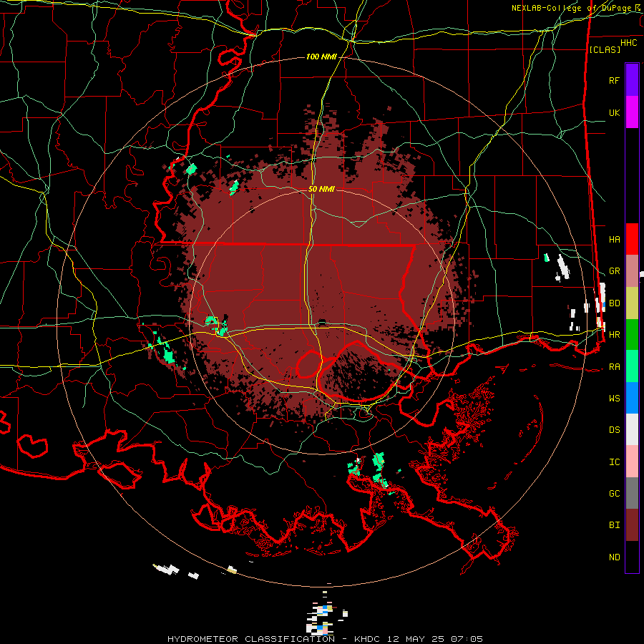The height and width of the screenshot is (644, 644).
Task: Pick the dark green HR color swatch
Action: 632,335
